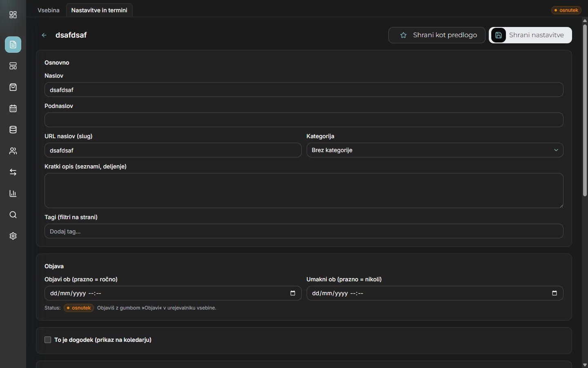
Task: Open date picker for Umakni ob
Action: click(x=555, y=293)
